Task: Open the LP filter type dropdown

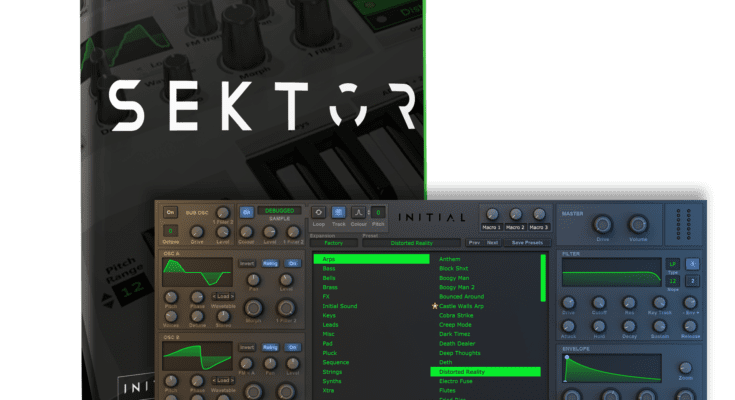Action: (x=672, y=264)
